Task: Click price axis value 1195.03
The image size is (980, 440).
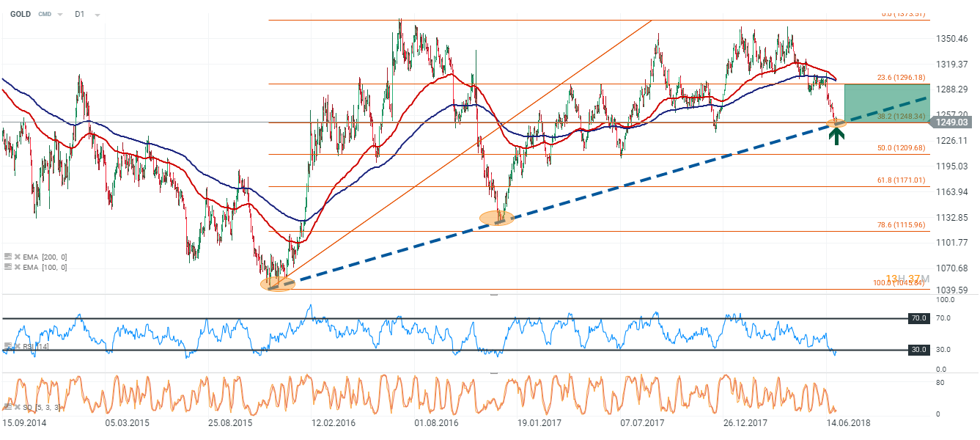Action: (951, 166)
